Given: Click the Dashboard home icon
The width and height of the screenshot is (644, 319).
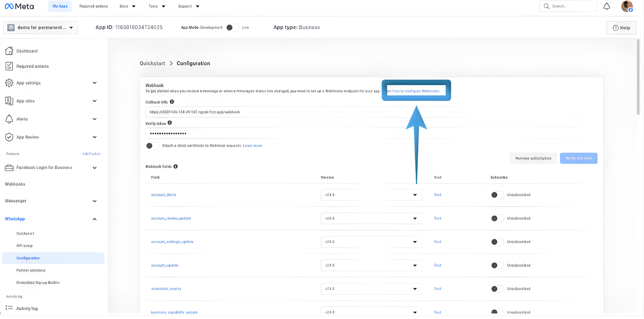Looking at the screenshot, I should 9,51.
